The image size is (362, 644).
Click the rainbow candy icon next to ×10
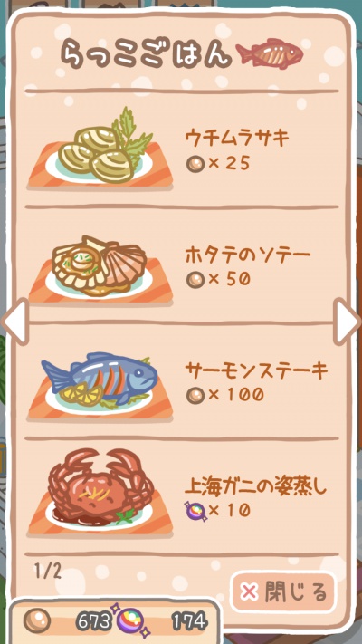pyautogui.click(x=195, y=511)
